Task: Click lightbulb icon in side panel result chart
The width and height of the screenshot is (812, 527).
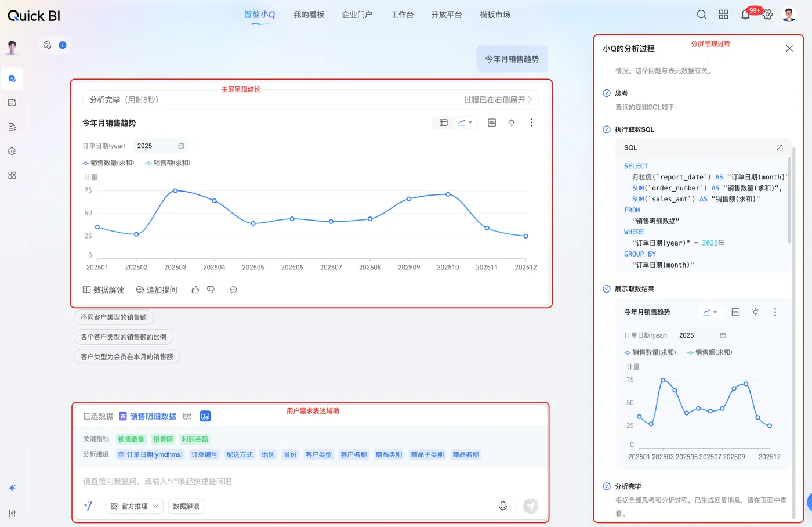Action: click(755, 312)
